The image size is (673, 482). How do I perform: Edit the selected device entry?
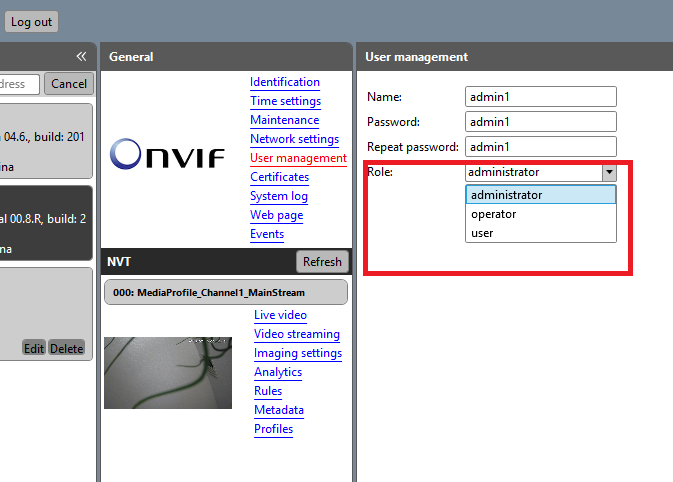click(x=33, y=348)
